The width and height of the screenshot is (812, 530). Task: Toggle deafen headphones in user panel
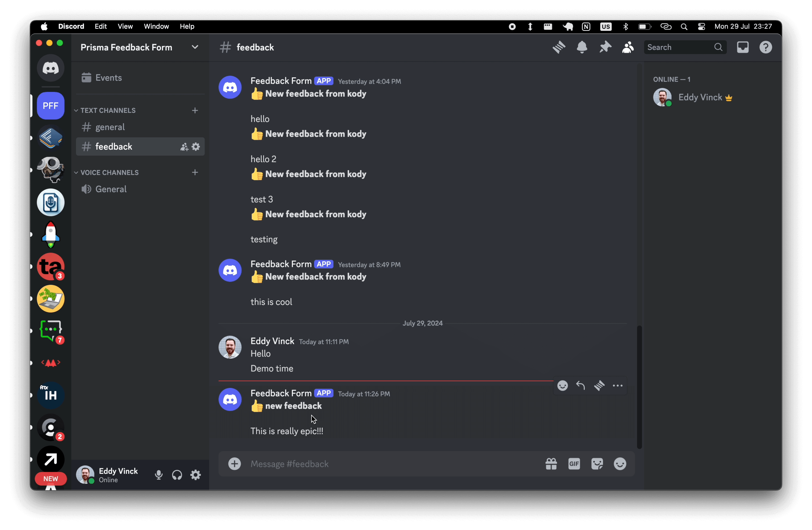177,475
